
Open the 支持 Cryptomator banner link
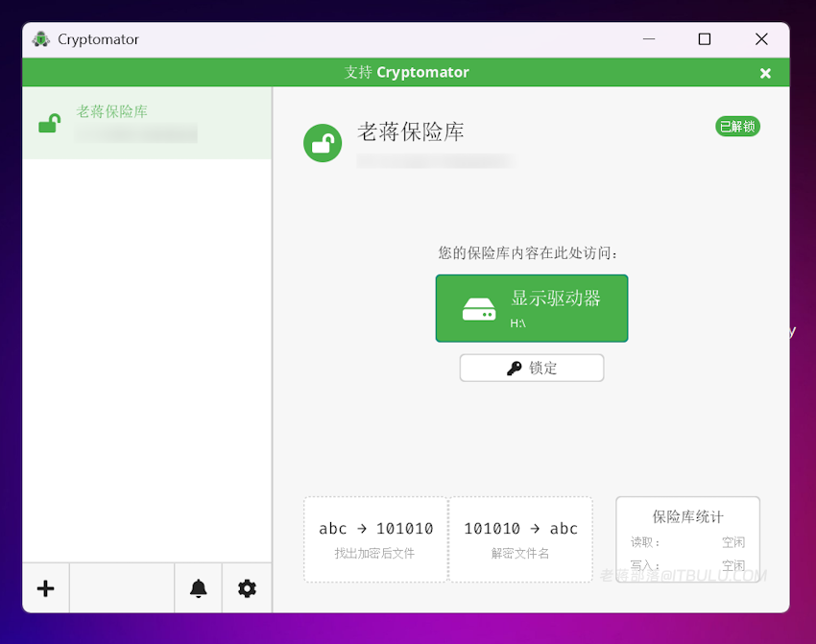pos(406,72)
